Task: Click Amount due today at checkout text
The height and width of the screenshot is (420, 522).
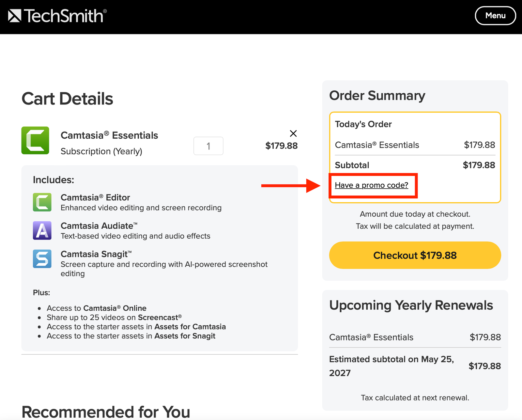Action: tap(415, 214)
